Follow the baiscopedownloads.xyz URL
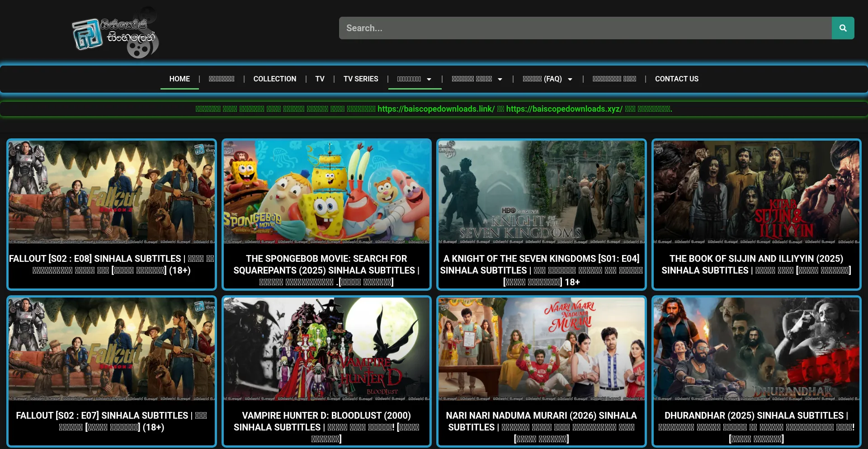 click(x=564, y=109)
